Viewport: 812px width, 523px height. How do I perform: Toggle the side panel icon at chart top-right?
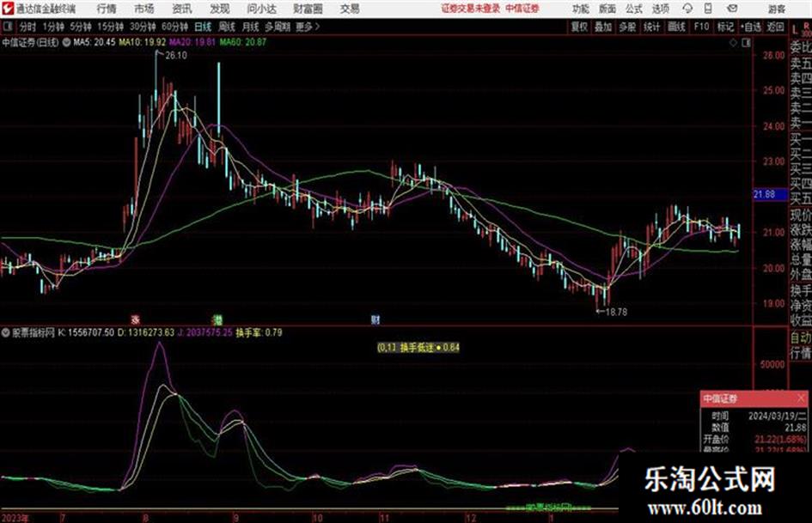[x=746, y=43]
